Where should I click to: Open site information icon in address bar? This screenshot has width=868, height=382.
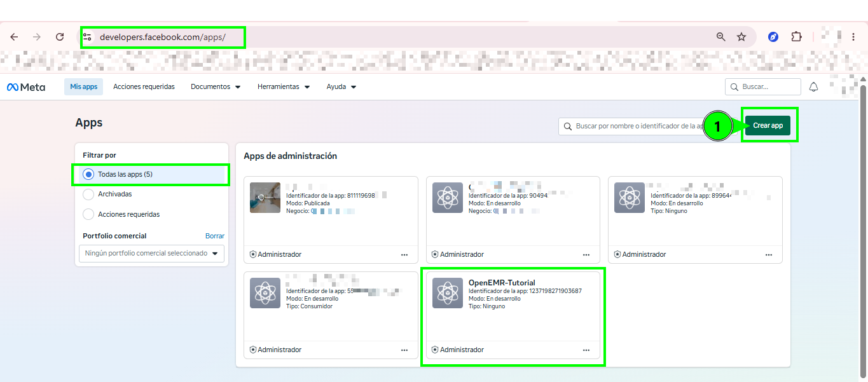pos(88,37)
